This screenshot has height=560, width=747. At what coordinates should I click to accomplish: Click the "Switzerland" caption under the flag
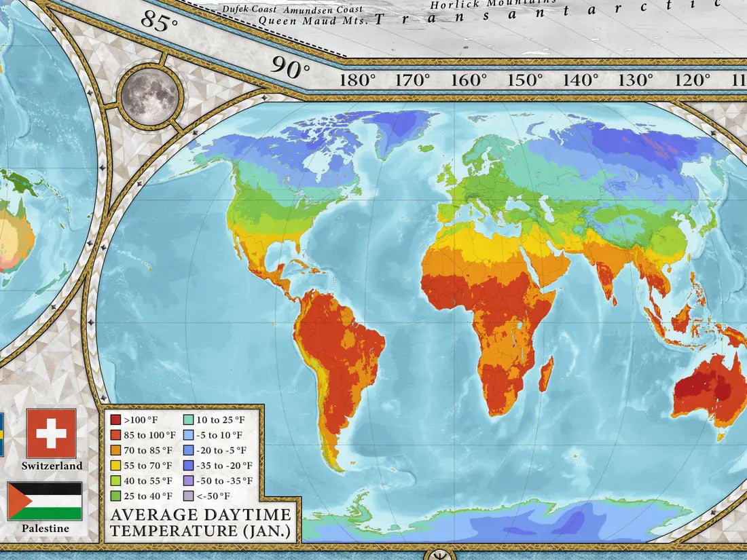[x=52, y=466]
